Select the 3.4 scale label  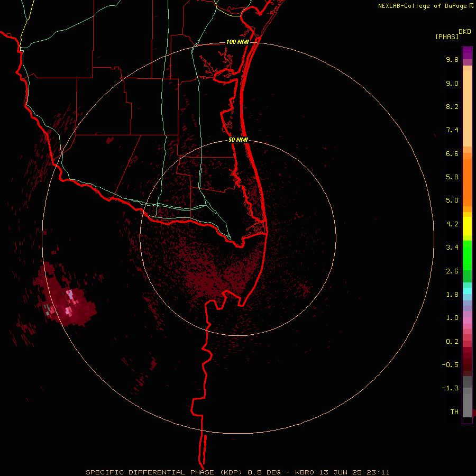452,248
